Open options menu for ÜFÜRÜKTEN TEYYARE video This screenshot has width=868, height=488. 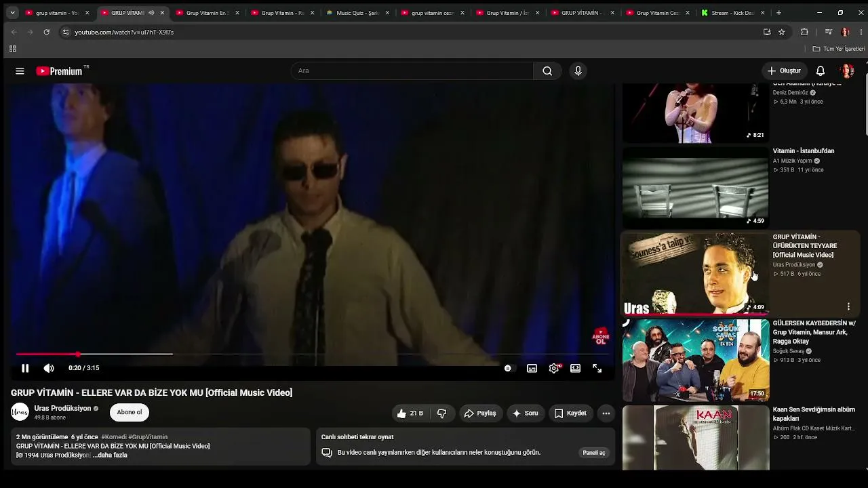point(848,306)
